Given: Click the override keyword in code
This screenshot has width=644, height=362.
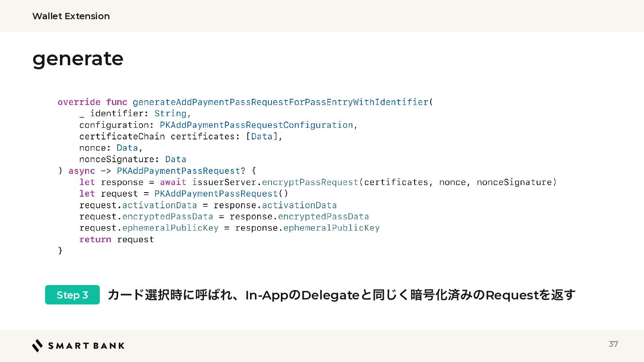Looking at the screenshot, I should pyautogui.click(x=79, y=102).
